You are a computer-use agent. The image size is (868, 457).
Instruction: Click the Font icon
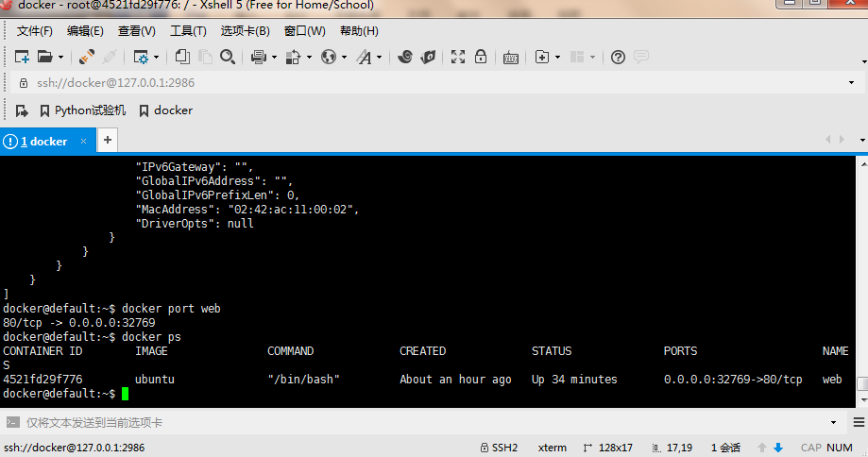tap(364, 57)
